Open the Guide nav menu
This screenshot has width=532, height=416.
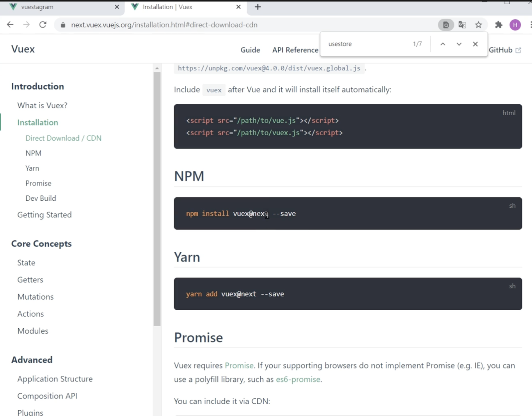pyautogui.click(x=250, y=50)
